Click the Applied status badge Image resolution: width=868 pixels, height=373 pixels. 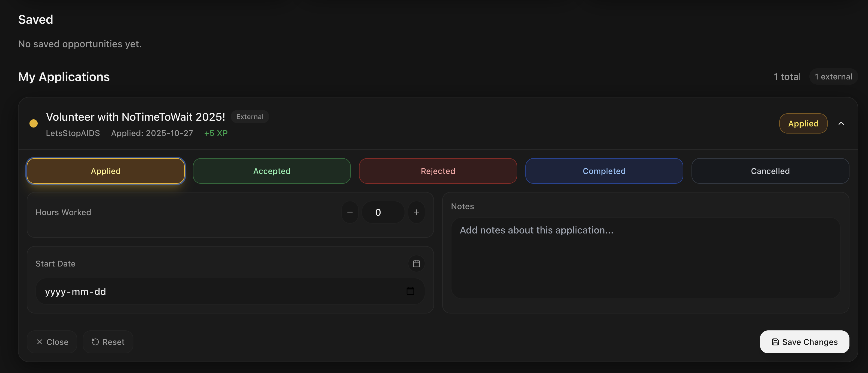coord(803,123)
